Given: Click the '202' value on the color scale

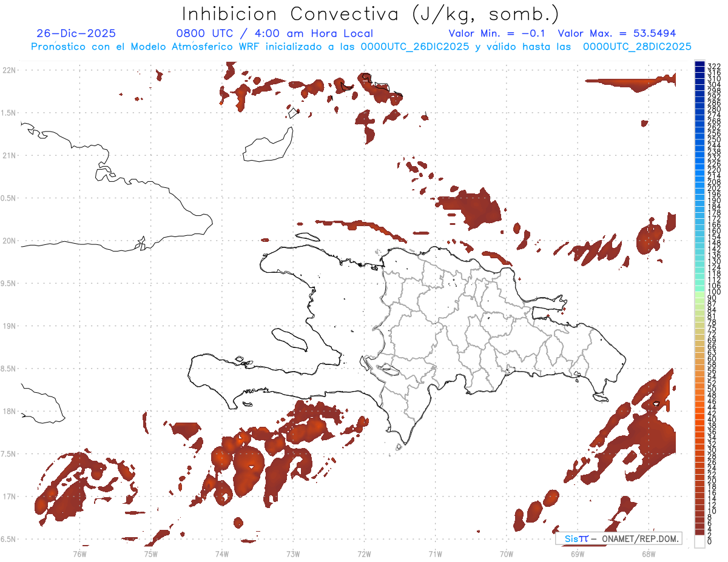Looking at the screenshot, I should click(x=713, y=188).
